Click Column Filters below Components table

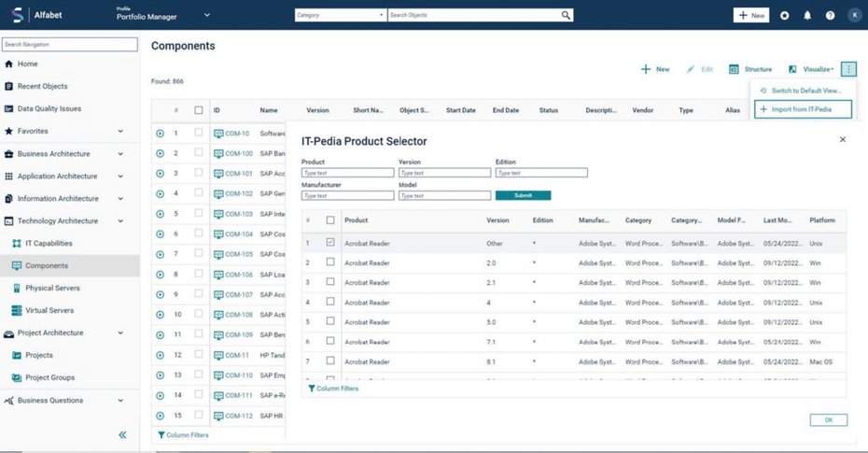point(183,434)
